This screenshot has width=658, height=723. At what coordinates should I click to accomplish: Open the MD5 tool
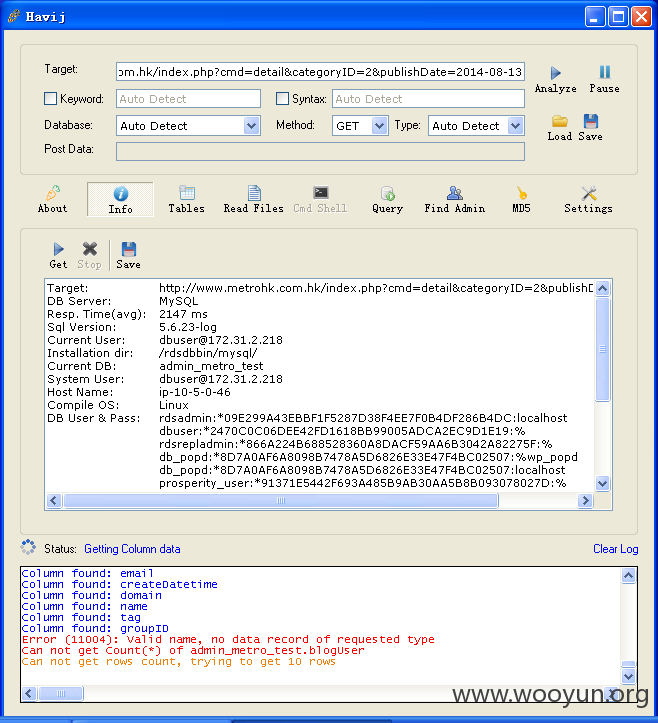[521, 199]
